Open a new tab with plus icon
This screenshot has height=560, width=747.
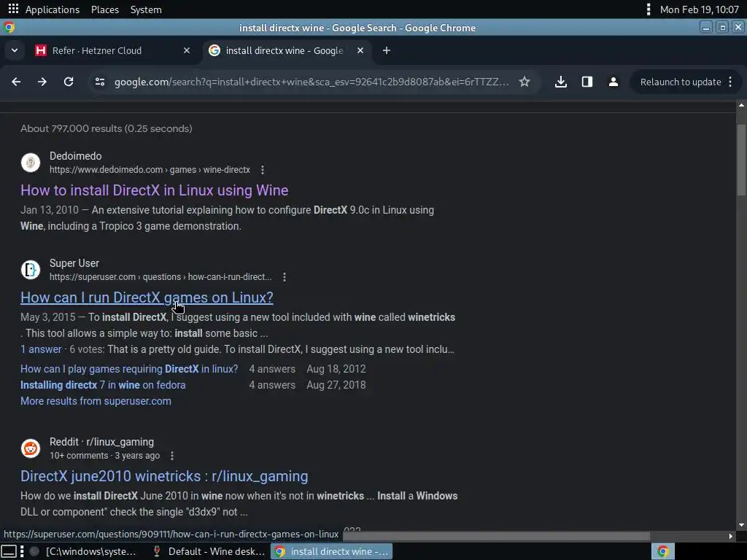click(x=387, y=50)
